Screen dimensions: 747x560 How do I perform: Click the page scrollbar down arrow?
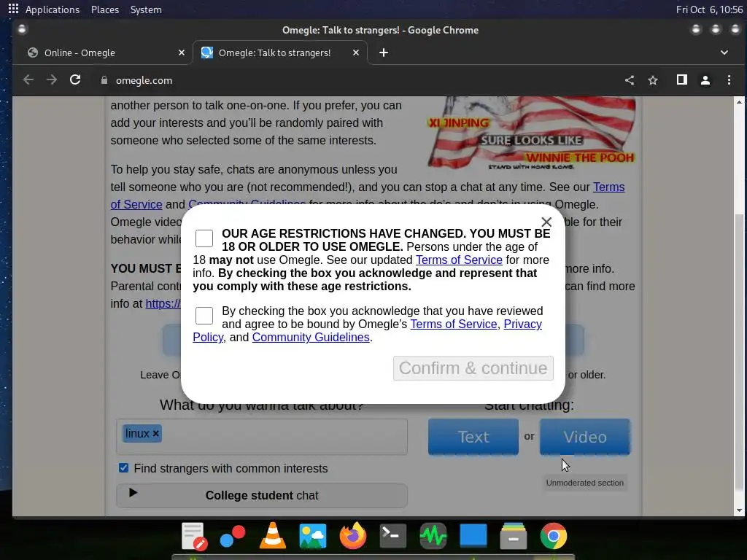(740, 510)
